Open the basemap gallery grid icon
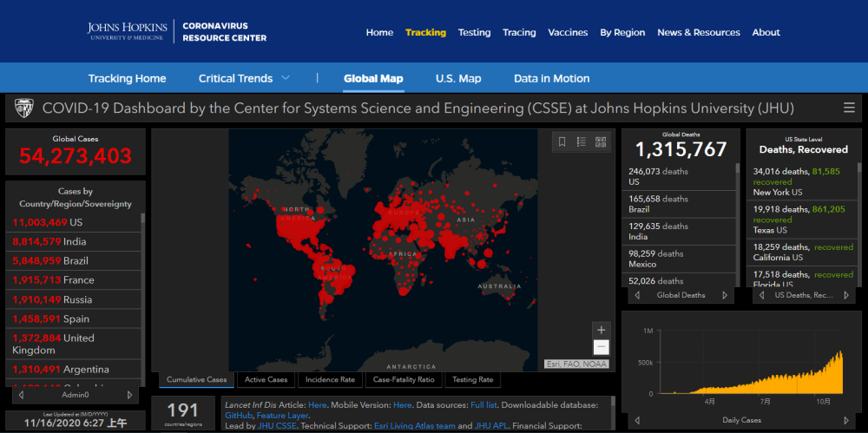The height and width of the screenshot is (433, 868). 601,141
